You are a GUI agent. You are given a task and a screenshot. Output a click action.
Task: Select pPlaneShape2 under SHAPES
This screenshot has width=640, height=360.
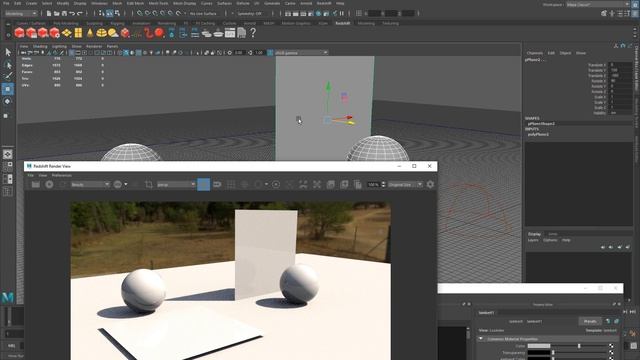541,123
